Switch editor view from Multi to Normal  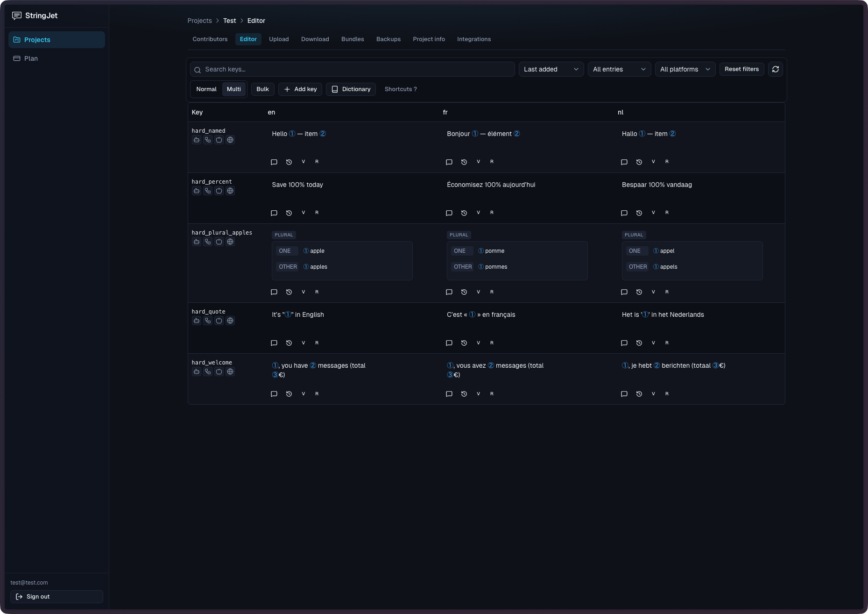(206, 89)
